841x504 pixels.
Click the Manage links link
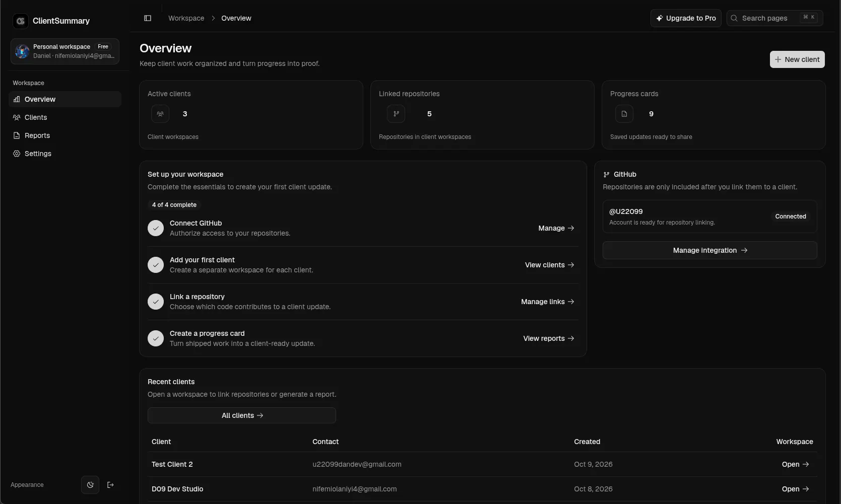click(548, 302)
